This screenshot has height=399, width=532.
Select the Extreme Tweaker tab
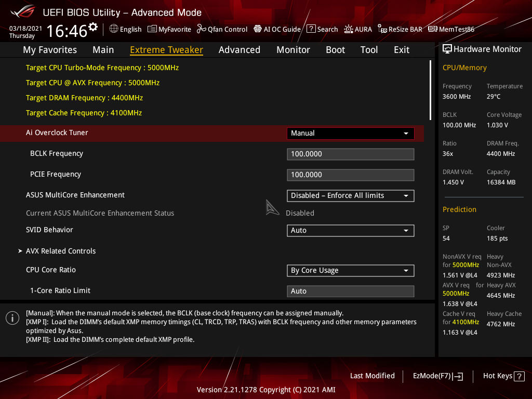tap(167, 50)
